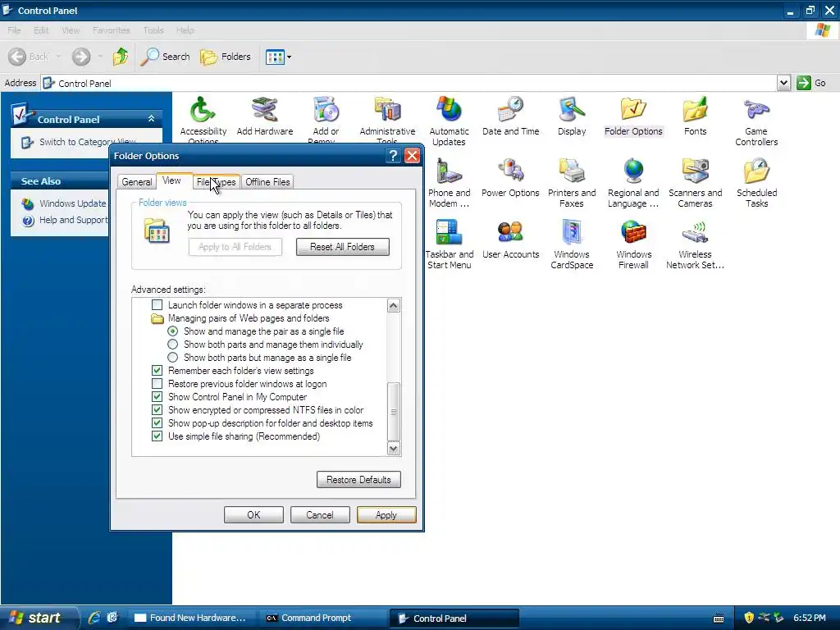Viewport: 840px width, 630px height.
Task: Check Launch folder windows in separate process
Action: (157, 305)
